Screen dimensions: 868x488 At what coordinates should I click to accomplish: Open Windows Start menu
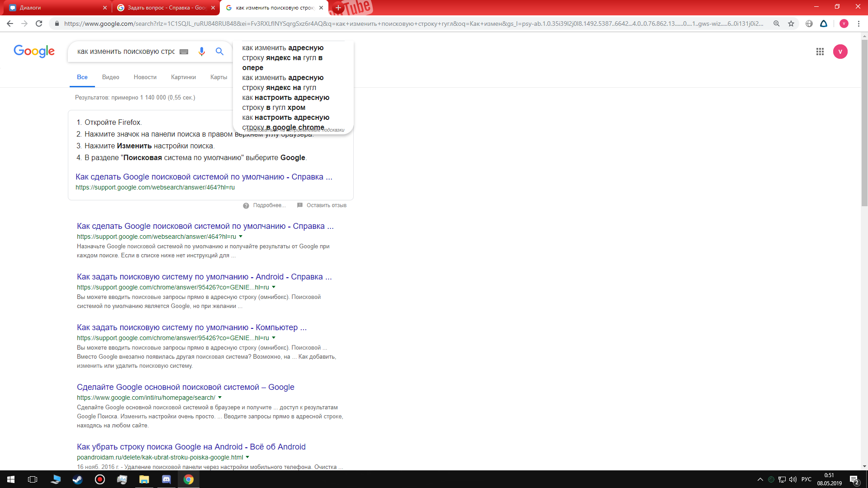(x=11, y=479)
